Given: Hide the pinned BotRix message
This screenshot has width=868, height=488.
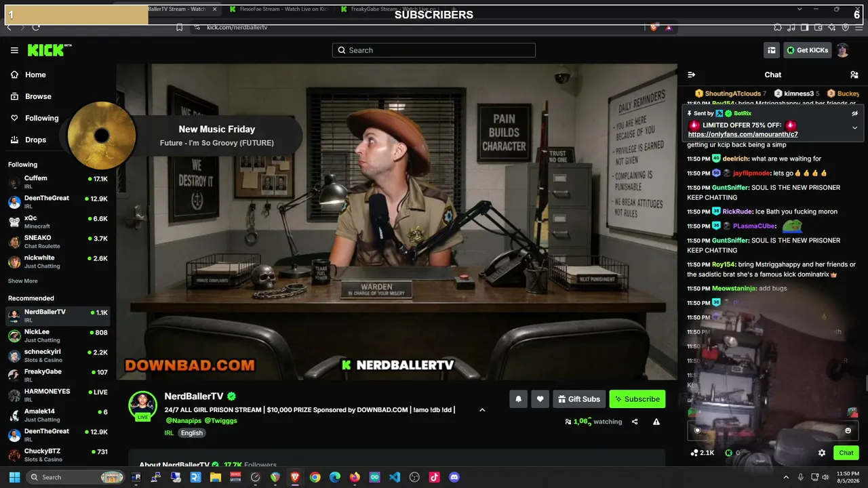Looking at the screenshot, I should tap(854, 113).
